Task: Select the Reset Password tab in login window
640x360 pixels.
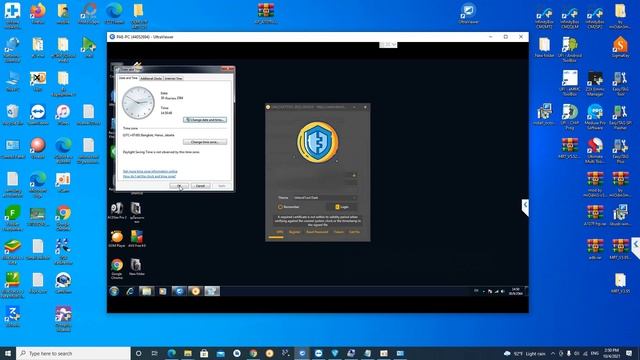Action: pos(317,232)
